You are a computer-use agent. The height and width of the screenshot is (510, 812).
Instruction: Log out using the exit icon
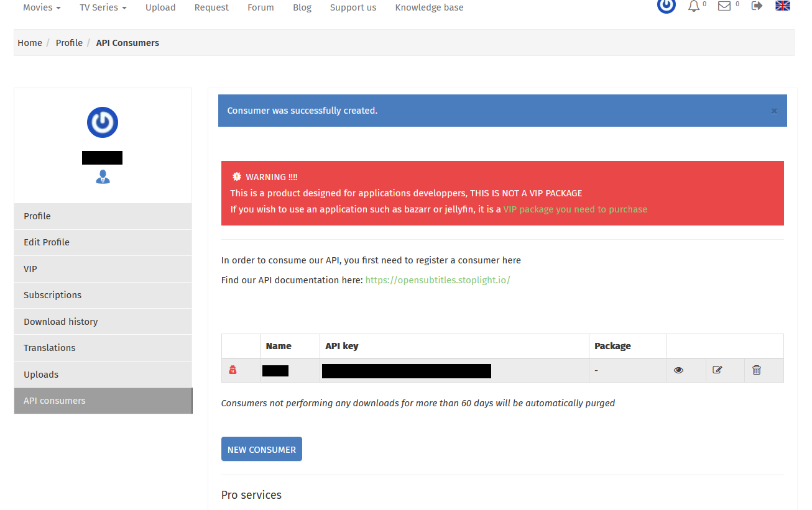point(756,6)
